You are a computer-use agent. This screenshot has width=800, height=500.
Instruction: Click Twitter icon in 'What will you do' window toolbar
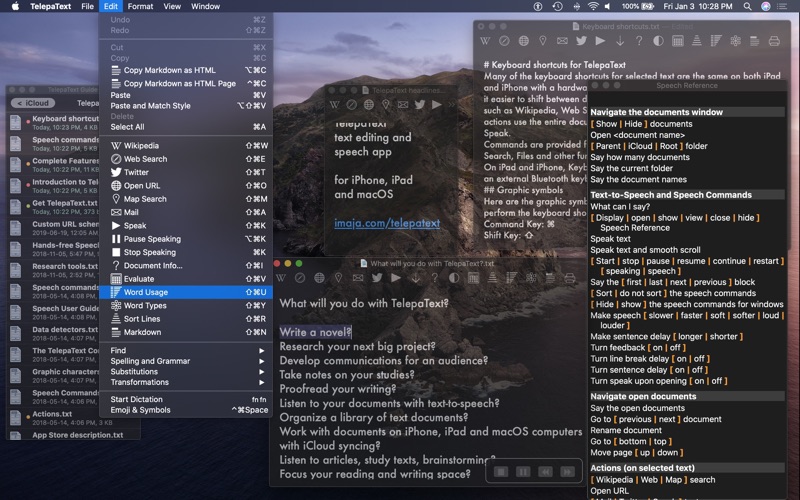tap(377, 278)
